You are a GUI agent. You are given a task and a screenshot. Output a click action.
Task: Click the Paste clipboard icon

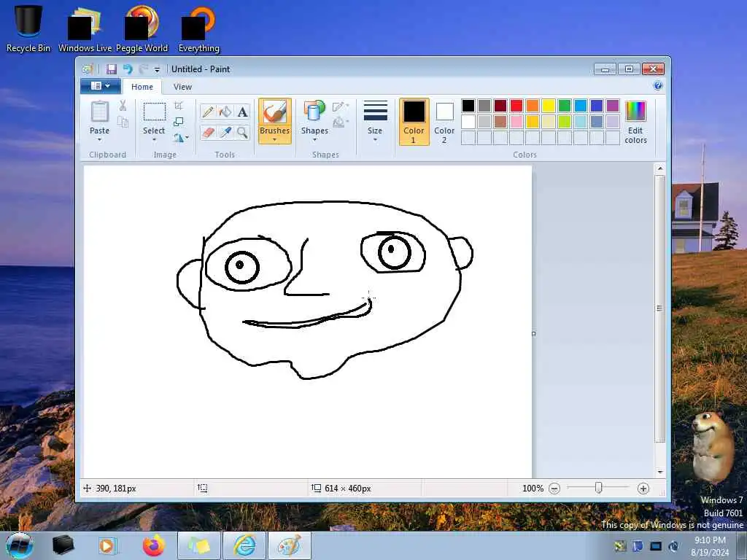point(99,112)
